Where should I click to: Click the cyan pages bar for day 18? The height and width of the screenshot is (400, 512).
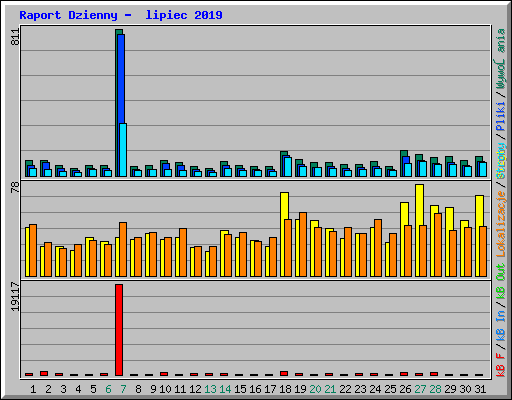pyautogui.click(x=288, y=167)
